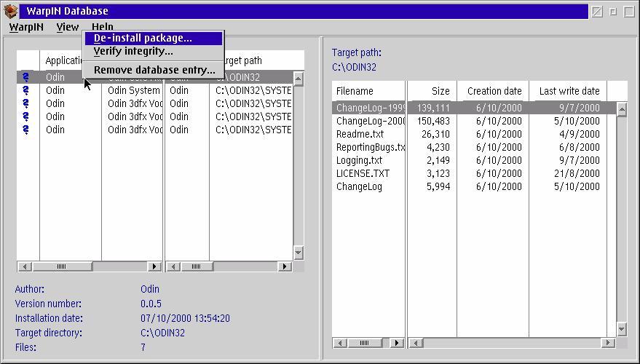Click the Application column scrollbar thumb

click(62, 266)
